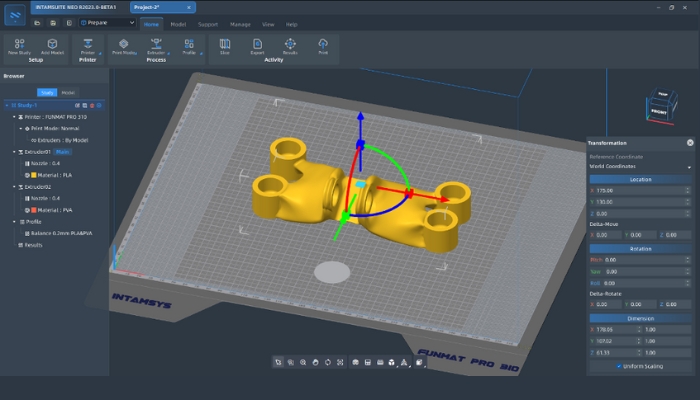Switch browser to Model view
This screenshot has height=400, width=700.
[x=68, y=92]
